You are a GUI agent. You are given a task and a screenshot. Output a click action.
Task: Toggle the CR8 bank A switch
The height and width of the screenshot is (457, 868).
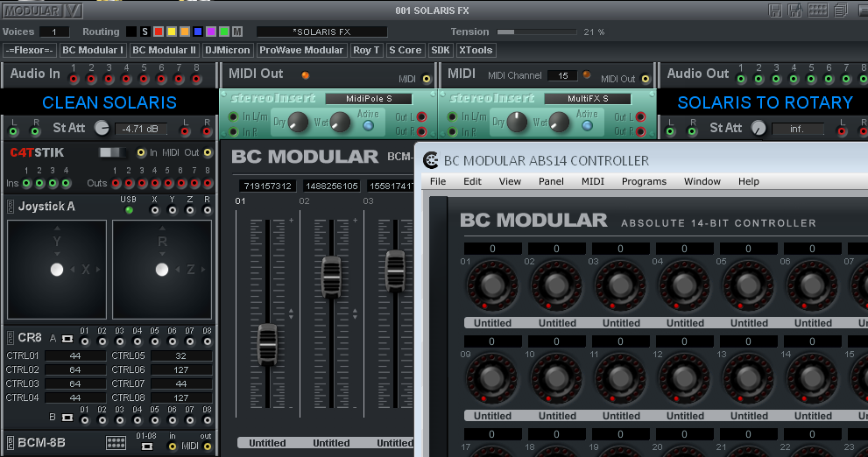point(67,338)
